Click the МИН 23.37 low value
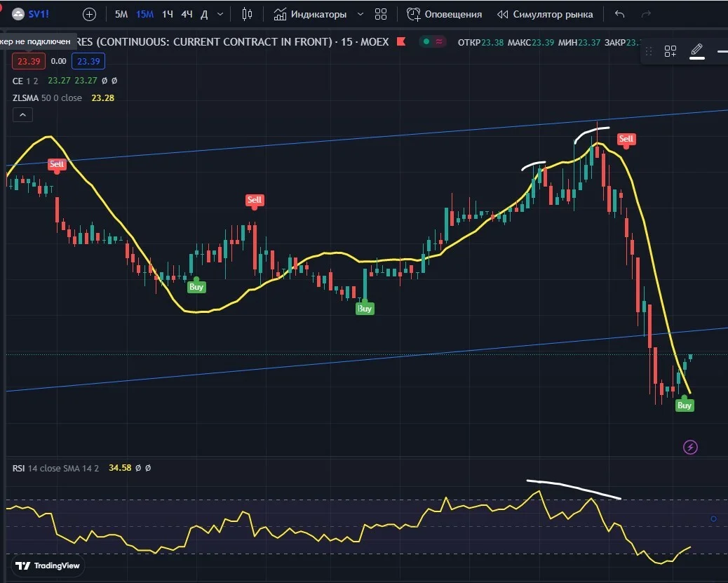The image size is (728, 583). click(x=579, y=42)
